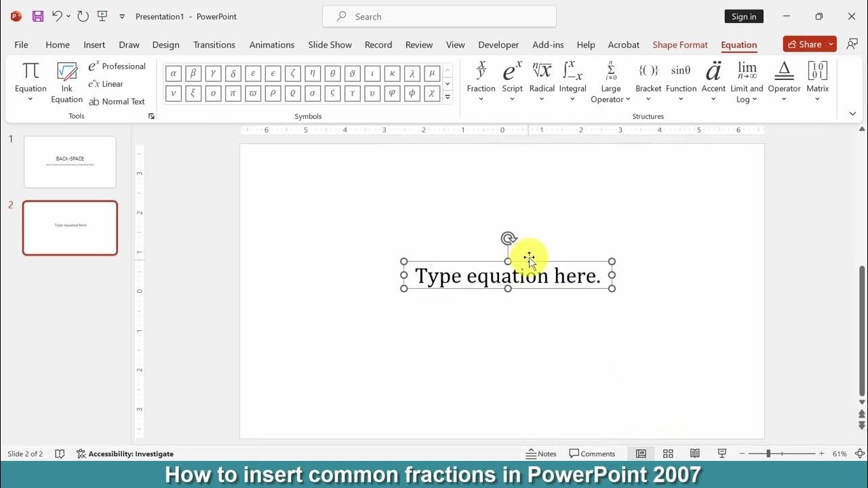Insert the beta symbol
Image resolution: width=868 pixels, height=488 pixels.
[x=193, y=73]
